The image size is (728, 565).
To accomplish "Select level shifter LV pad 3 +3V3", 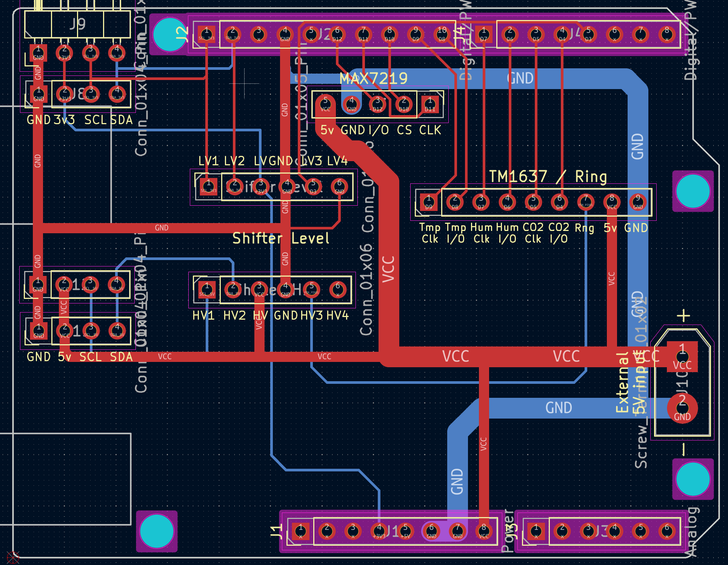I will coord(260,187).
